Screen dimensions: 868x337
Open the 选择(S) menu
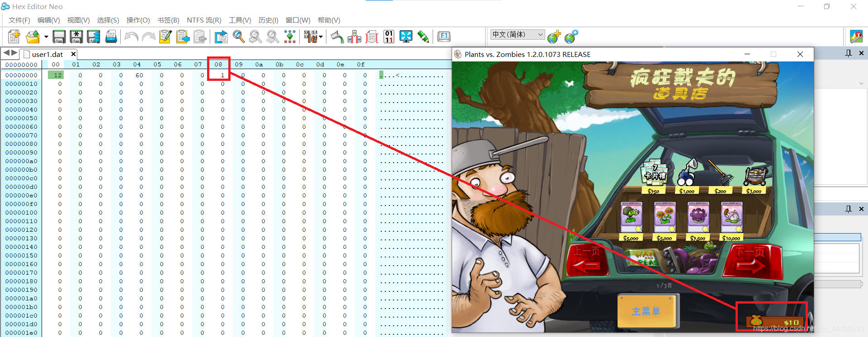coord(108,20)
